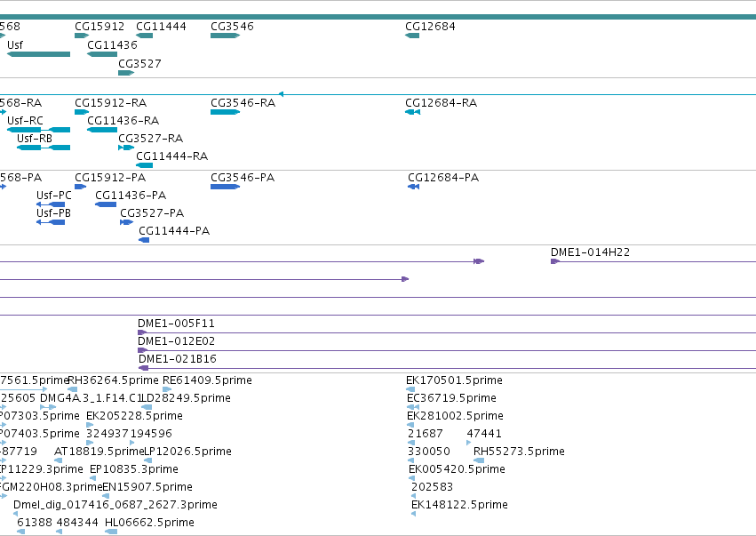756x536 pixels.
Task: Click the Usf-PB protein label
Action: click(53, 213)
